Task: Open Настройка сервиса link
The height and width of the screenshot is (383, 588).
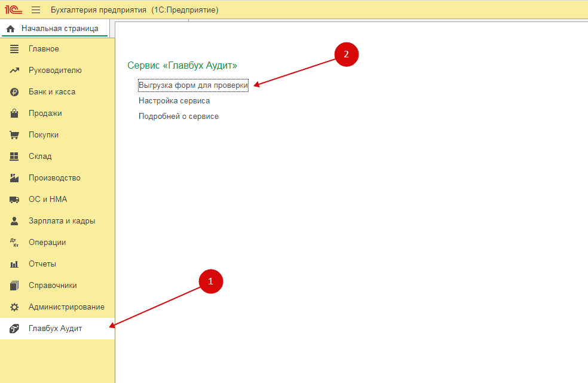Action: coord(174,101)
